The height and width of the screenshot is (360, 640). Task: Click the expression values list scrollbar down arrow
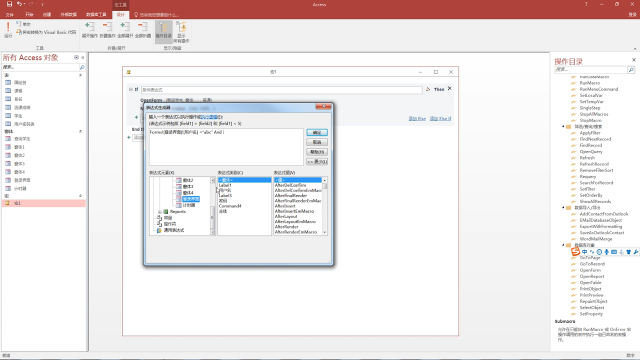[x=324, y=233]
